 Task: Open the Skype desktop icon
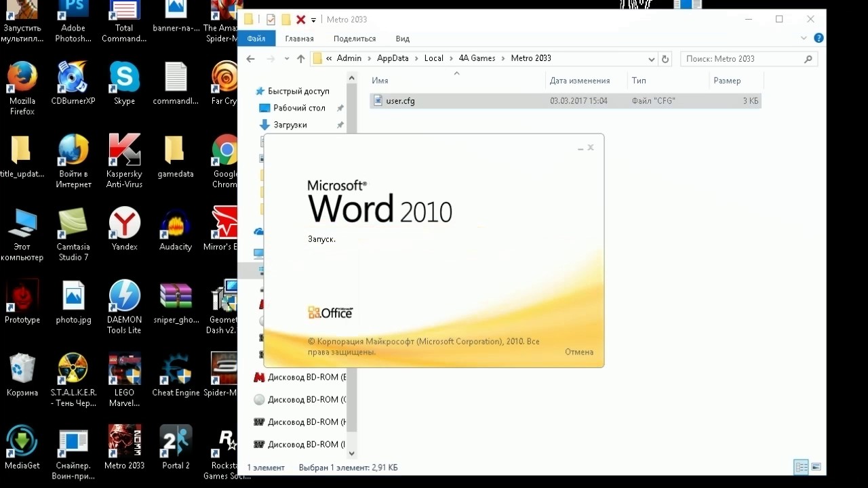coord(124,83)
